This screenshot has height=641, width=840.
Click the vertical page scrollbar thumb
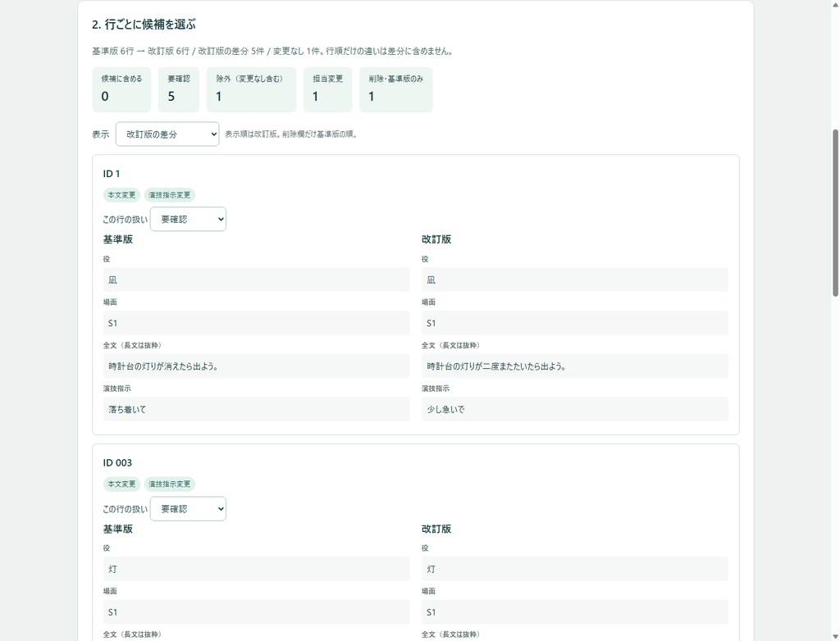[x=835, y=212]
